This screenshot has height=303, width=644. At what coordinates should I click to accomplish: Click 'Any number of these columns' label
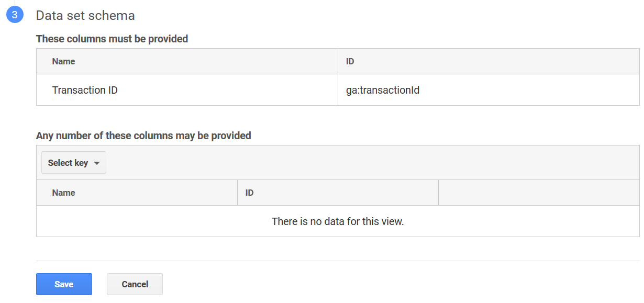[143, 136]
